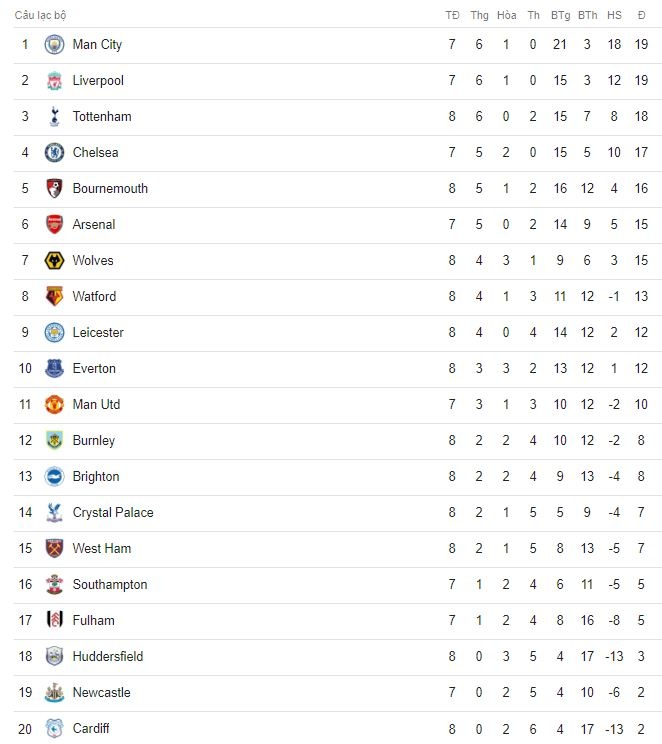Click the Arsenal club crest
The image size is (662, 744).
click(54, 225)
